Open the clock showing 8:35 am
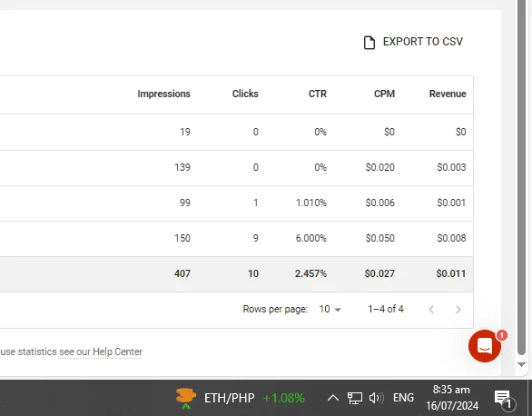The width and height of the screenshot is (532, 416). click(452, 398)
